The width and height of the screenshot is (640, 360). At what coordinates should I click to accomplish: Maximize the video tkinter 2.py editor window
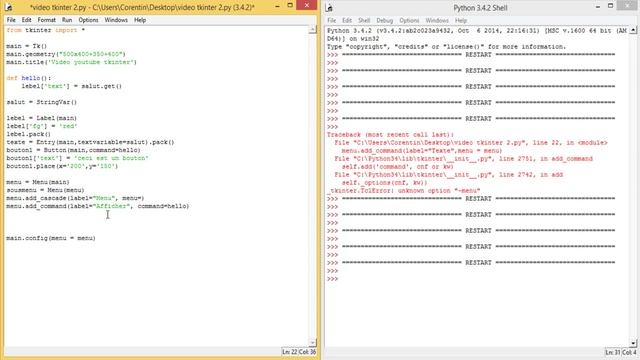tap(290, 5)
